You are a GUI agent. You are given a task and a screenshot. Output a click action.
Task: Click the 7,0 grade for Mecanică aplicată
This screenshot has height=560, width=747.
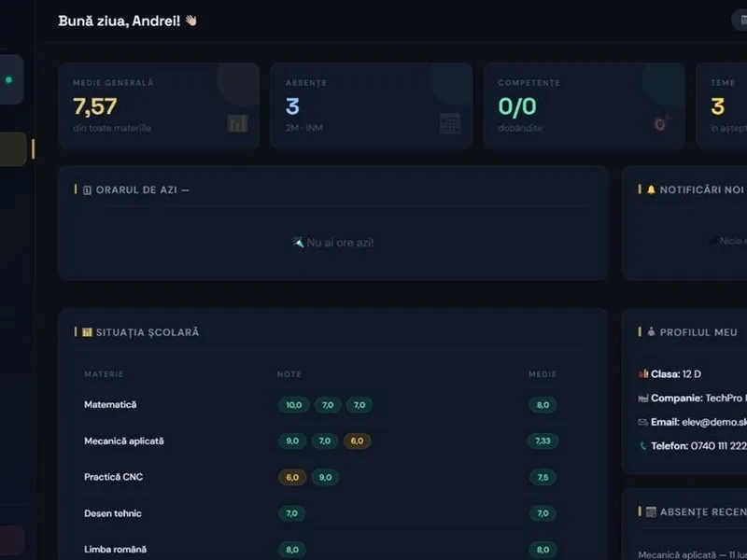(x=325, y=441)
